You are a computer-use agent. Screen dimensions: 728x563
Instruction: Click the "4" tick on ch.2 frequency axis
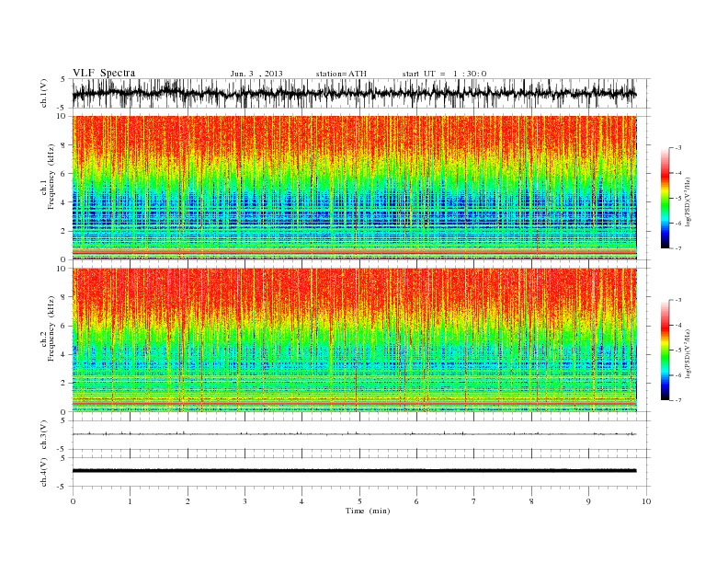(63, 354)
